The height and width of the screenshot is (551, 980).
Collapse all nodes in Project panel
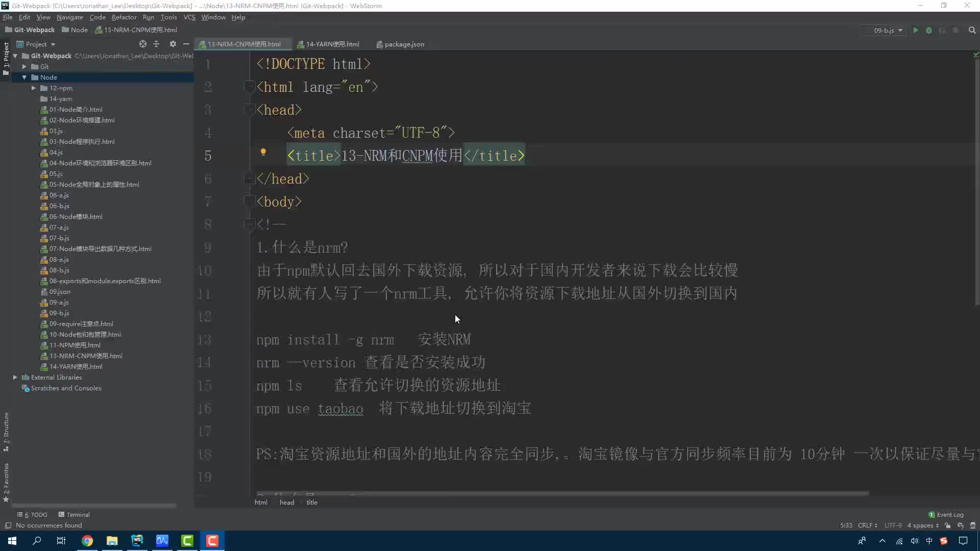pos(156,44)
